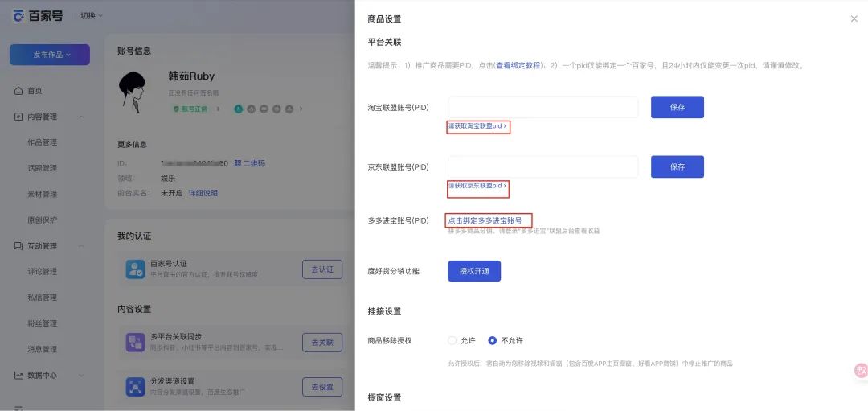Open 话题管理 in sidebar

(x=43, y=168)
